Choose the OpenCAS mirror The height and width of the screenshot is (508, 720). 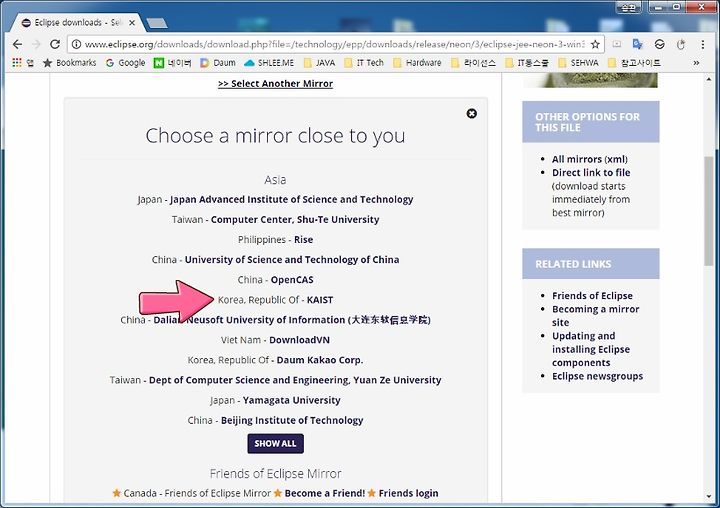(x=292, y=280)
